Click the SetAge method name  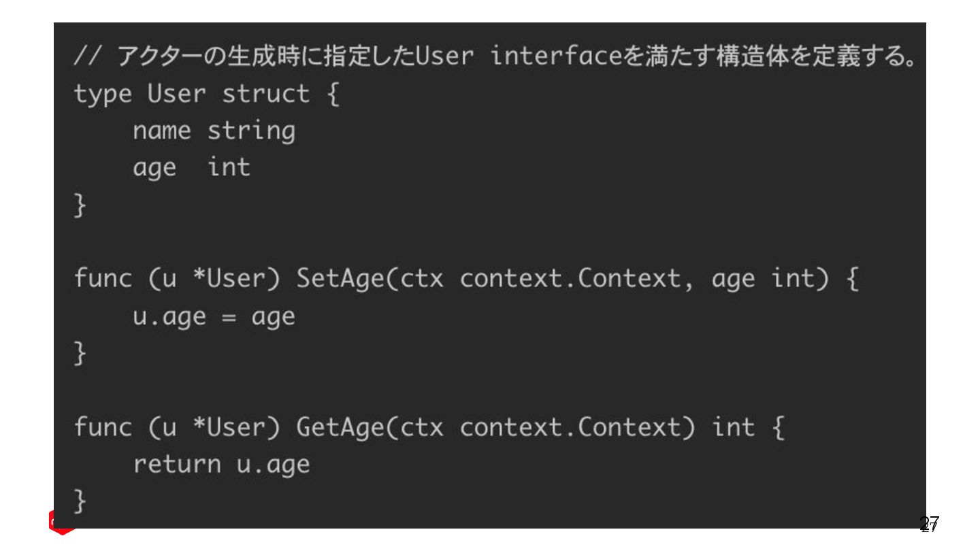pyautogui.click(x=340, y=279)
